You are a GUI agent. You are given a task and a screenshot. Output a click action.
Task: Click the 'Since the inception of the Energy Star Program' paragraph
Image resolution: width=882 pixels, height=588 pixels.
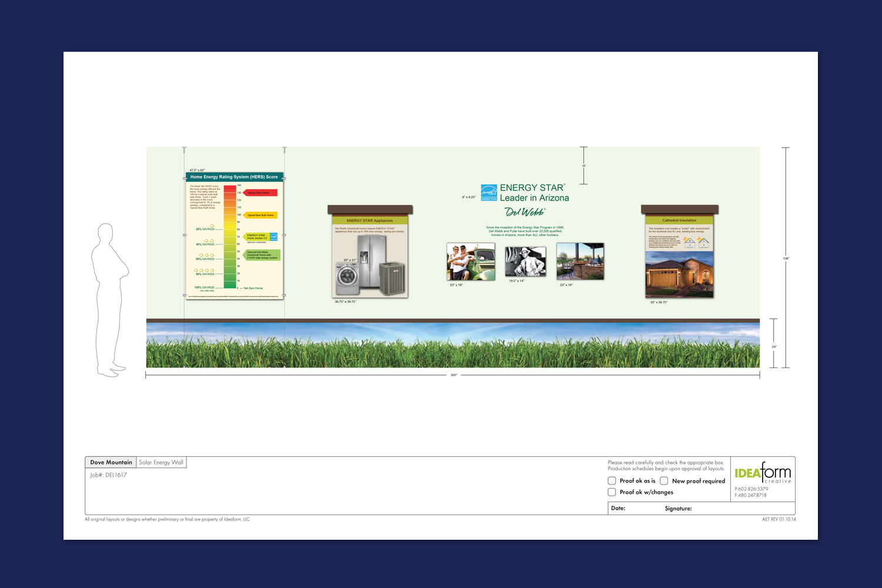pyautogui.click(x=525, y=231)
